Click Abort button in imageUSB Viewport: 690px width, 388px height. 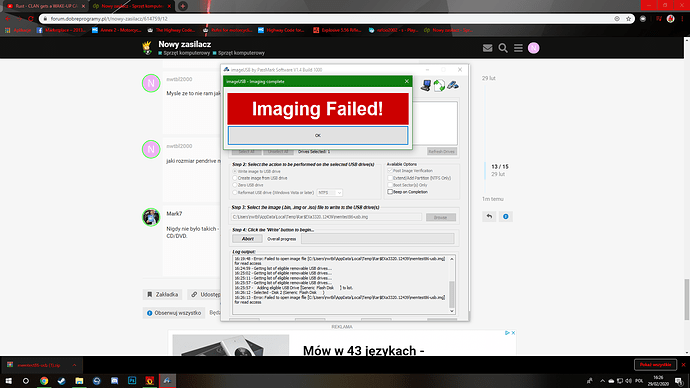click(247, 239)
